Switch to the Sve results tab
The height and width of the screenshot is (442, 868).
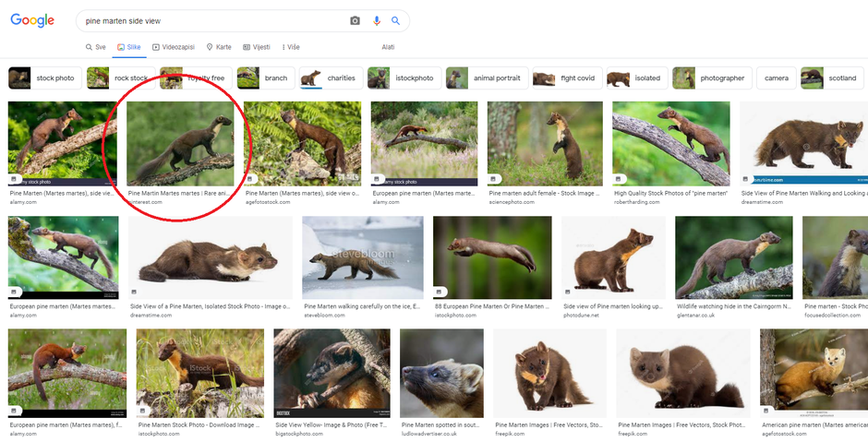click(x=96, y=47)
